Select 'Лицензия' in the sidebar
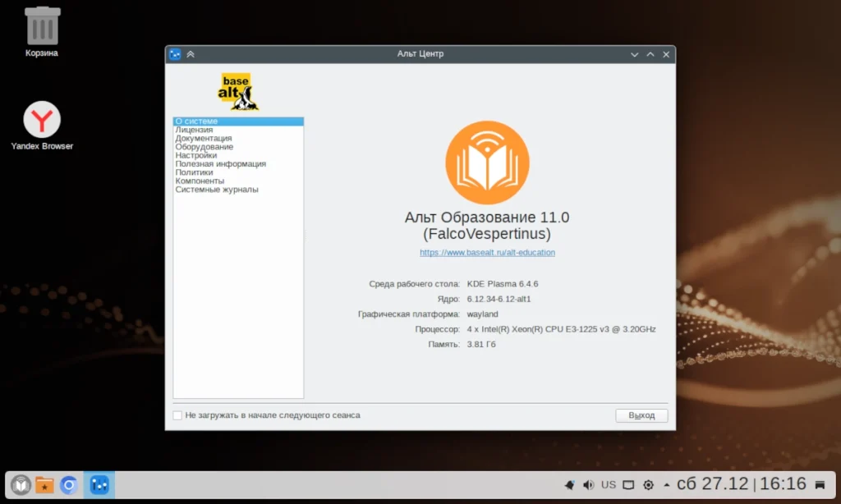The height and width of the screenshot is (504, 841). (238, 130)
